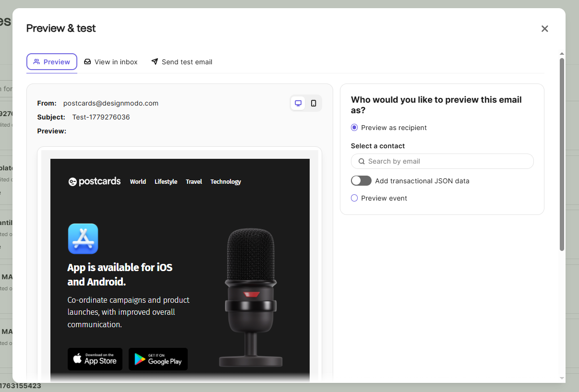
Task: Enable Add transactional JSON data toggle
Action: tap(361, 181)
